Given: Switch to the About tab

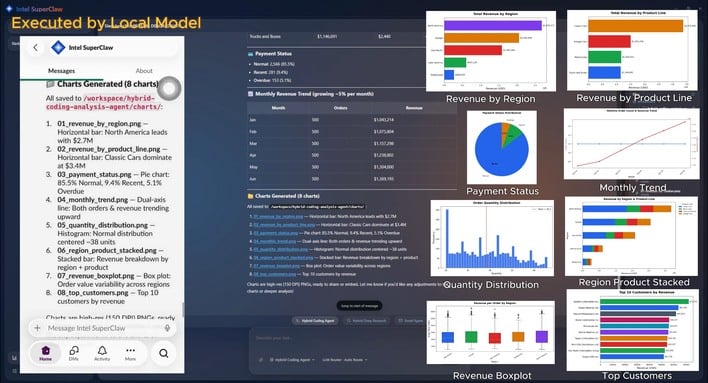Looking at the screenshot, I should (144, 71).
